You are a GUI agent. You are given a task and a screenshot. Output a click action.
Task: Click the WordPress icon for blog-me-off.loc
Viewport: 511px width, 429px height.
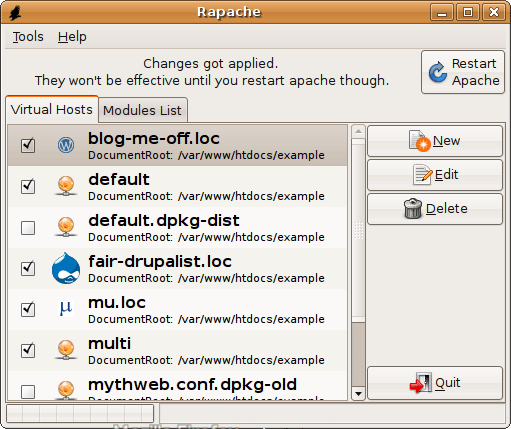click(66, 145)
